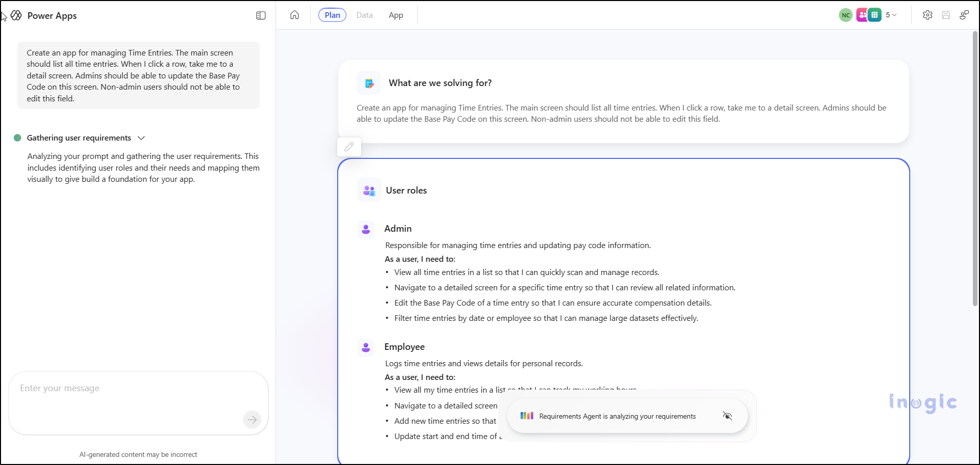This screenshot has width=980, height=465.
Task: Toggle visibility on Requirements Agent status pill
Action: [x=727, y=416]
